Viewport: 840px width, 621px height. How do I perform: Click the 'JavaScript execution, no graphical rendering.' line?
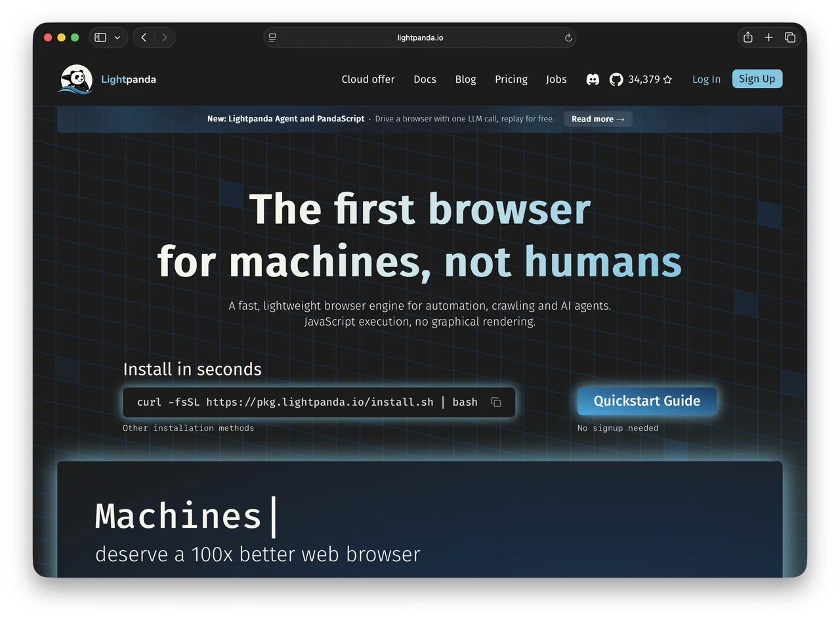point(420,322)
